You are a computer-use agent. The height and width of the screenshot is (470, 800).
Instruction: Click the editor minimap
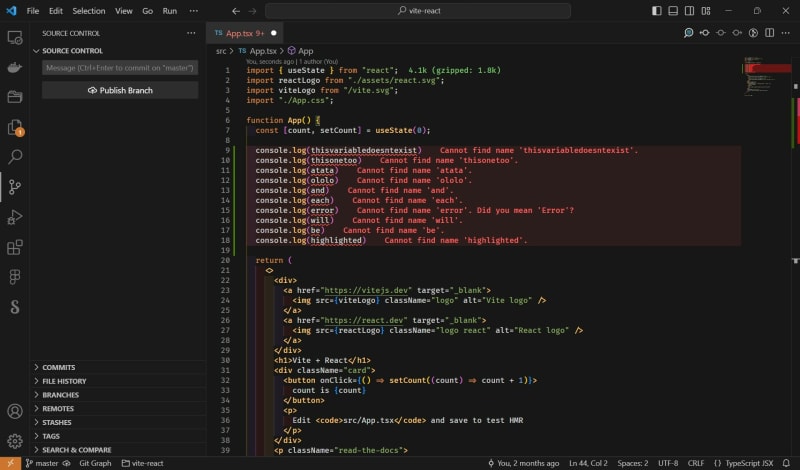pyautogui.click(x=765, y=77)
